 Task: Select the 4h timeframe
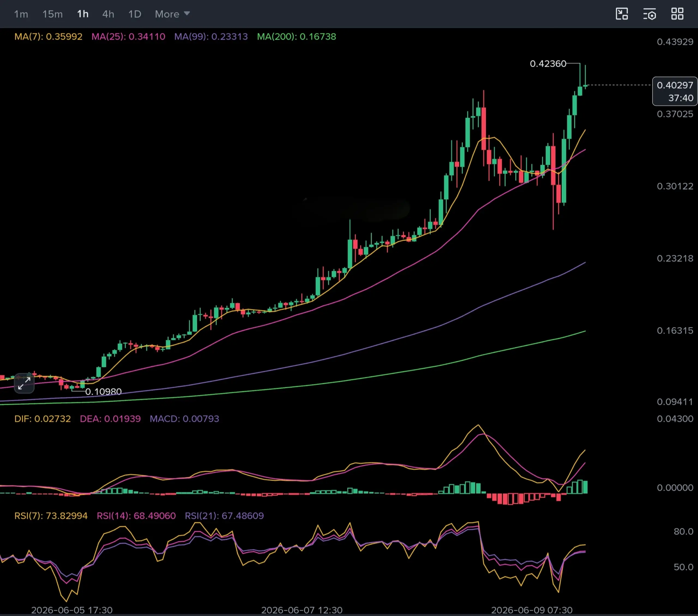tap(108, 14)
